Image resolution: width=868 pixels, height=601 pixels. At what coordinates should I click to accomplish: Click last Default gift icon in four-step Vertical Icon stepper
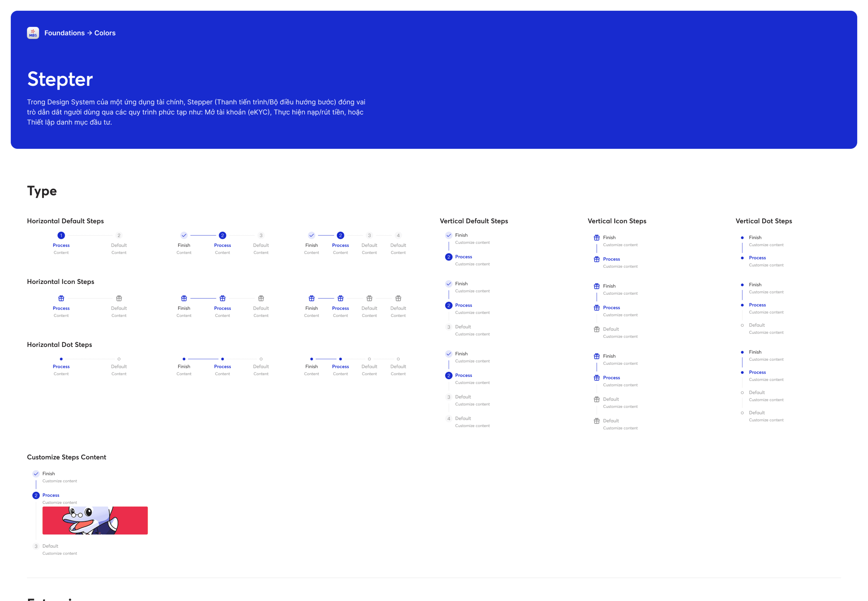(597, 421)
